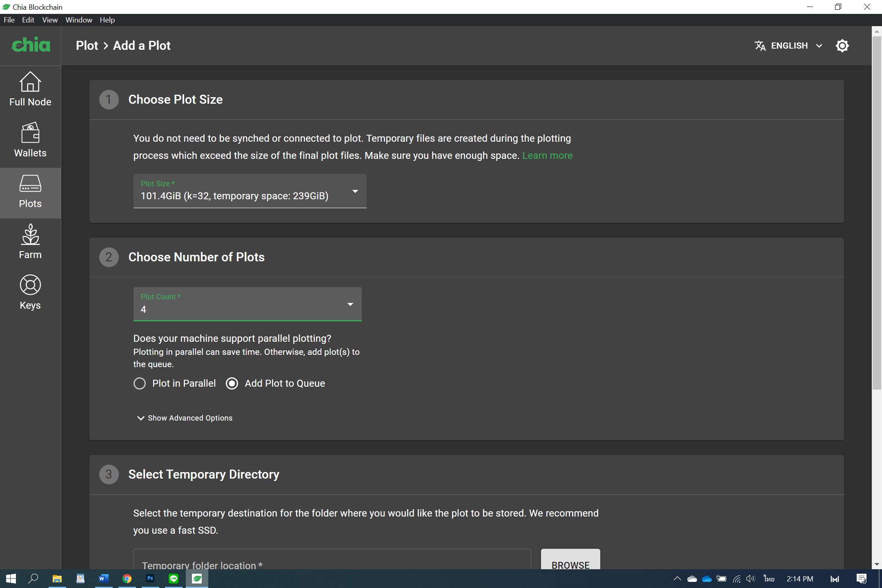Click the blue OneDrive tray icon

tap(707, 579)
